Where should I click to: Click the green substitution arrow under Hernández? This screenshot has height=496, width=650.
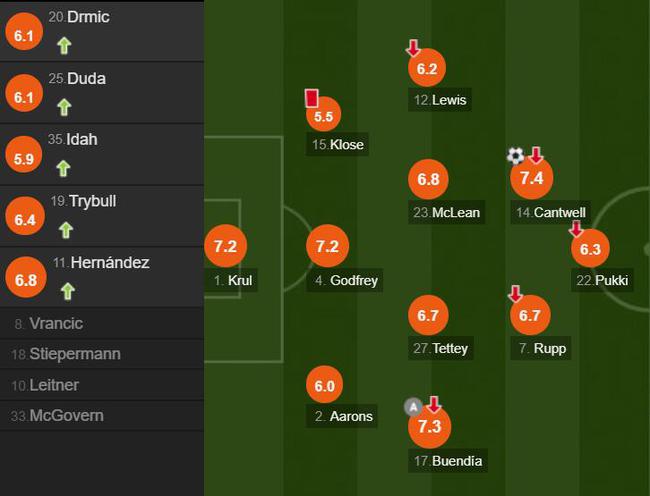68,291
